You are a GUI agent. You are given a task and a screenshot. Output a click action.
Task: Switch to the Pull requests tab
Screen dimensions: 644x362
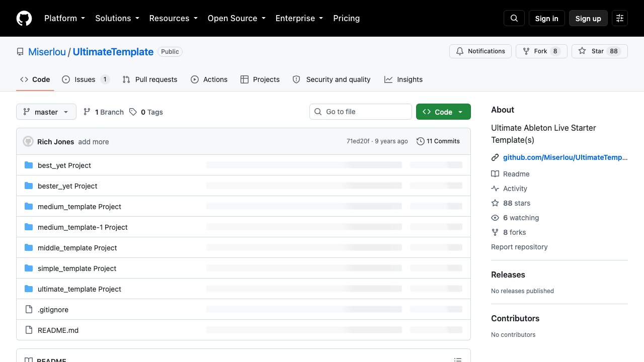tap(150, 79)
